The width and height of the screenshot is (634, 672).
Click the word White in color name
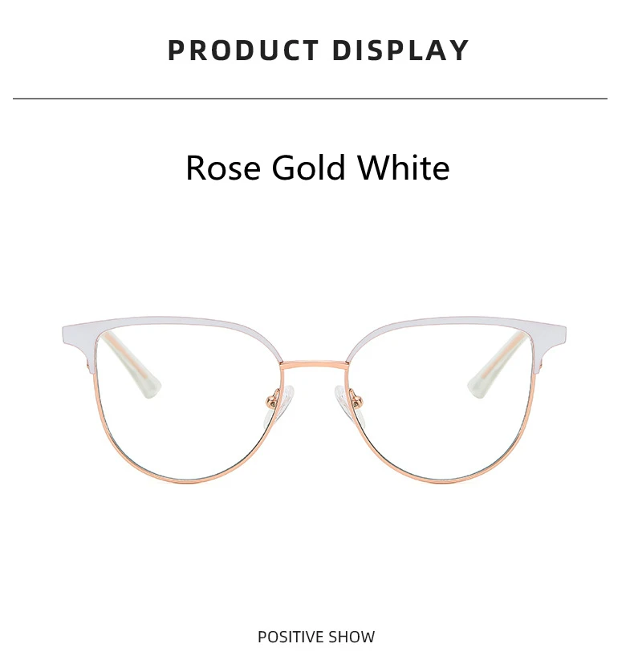(x=404, y=167)
